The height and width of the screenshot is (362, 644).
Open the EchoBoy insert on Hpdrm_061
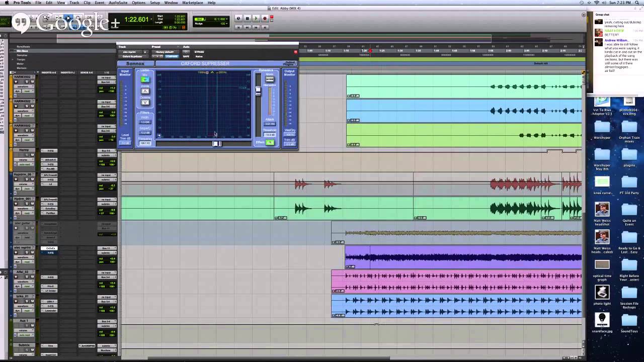coord(49,209)
